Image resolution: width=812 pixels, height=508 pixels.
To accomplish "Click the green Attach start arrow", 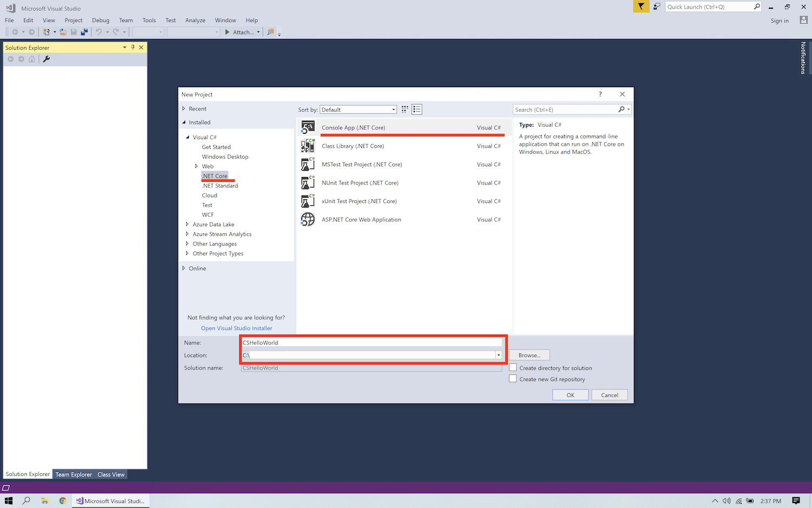I will (x=227, y=32).
